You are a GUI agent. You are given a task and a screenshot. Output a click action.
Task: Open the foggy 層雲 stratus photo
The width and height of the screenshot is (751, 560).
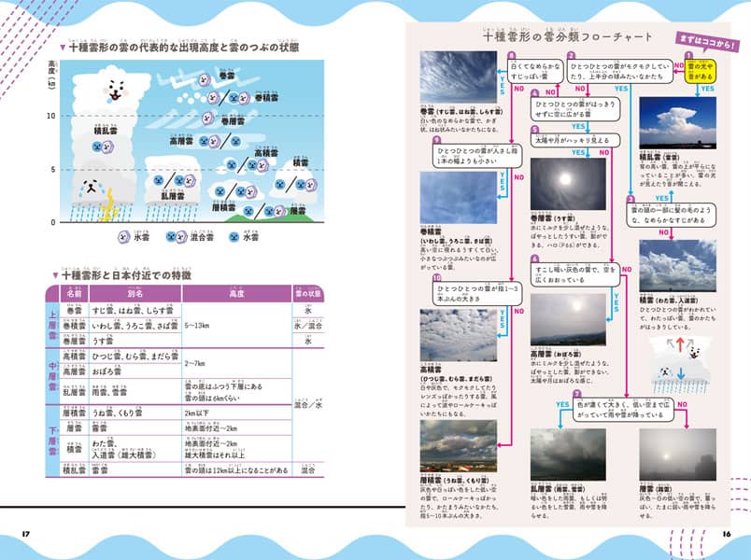678,455
